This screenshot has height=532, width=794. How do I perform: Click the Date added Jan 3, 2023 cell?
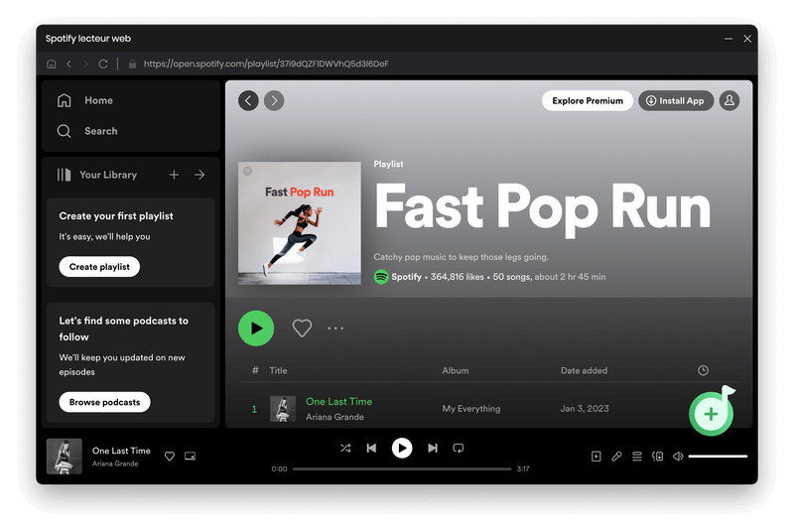point(585,409)
